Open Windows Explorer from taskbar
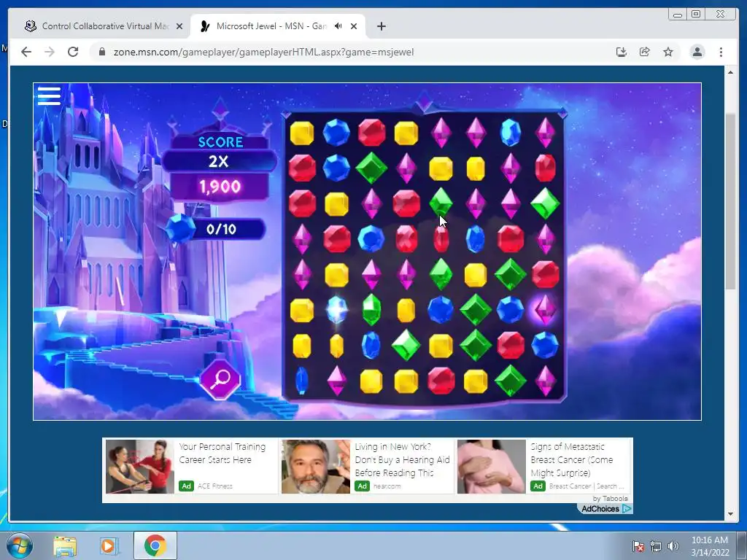 (65, 546)
